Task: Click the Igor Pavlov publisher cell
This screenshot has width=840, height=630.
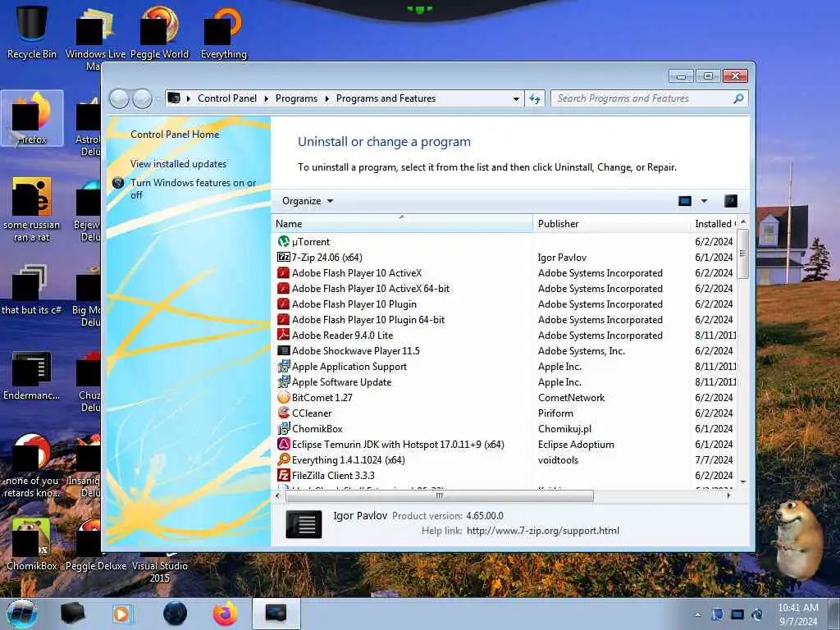Action: click(562, 257)
